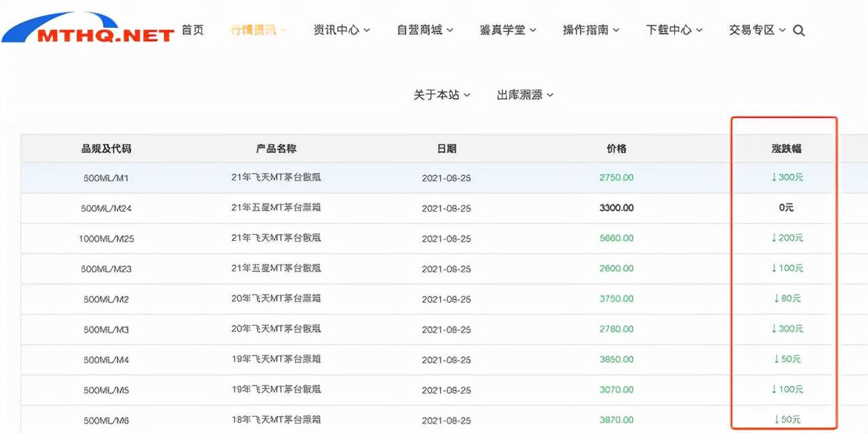
Task: Expand the 关于本站 submenu
Action: click(442, 95)
